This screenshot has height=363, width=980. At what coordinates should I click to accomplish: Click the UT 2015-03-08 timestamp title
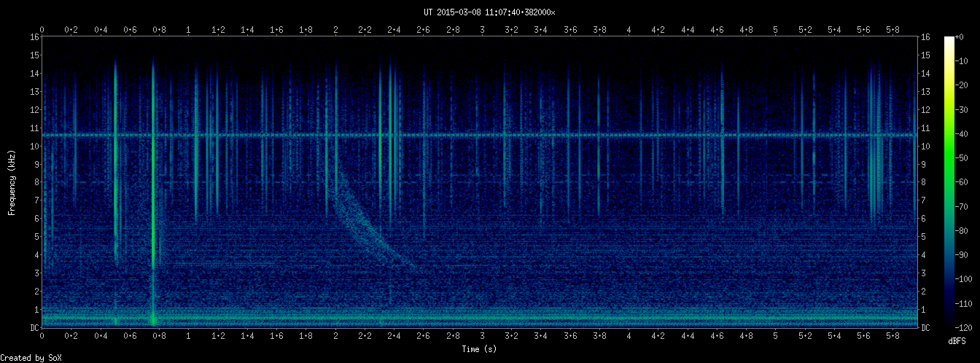489,12
